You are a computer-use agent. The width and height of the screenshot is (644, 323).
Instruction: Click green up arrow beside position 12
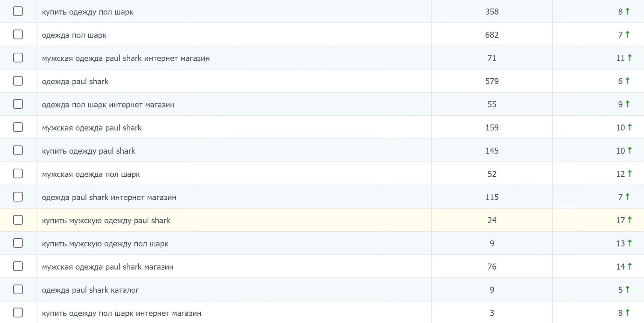tap(630, 173)
